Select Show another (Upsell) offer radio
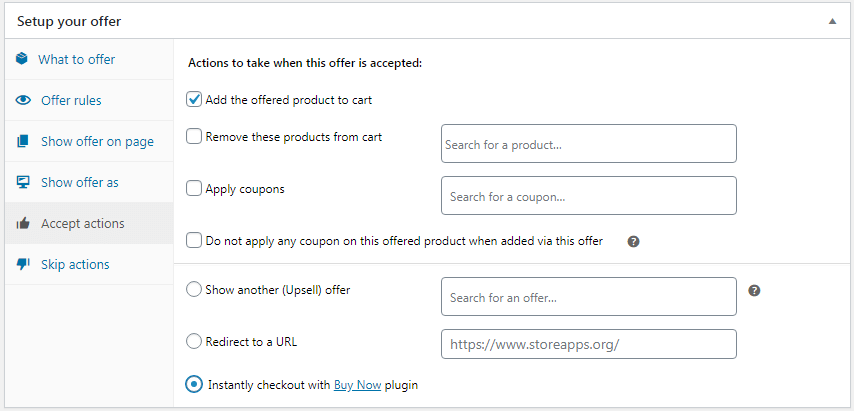 194,290
